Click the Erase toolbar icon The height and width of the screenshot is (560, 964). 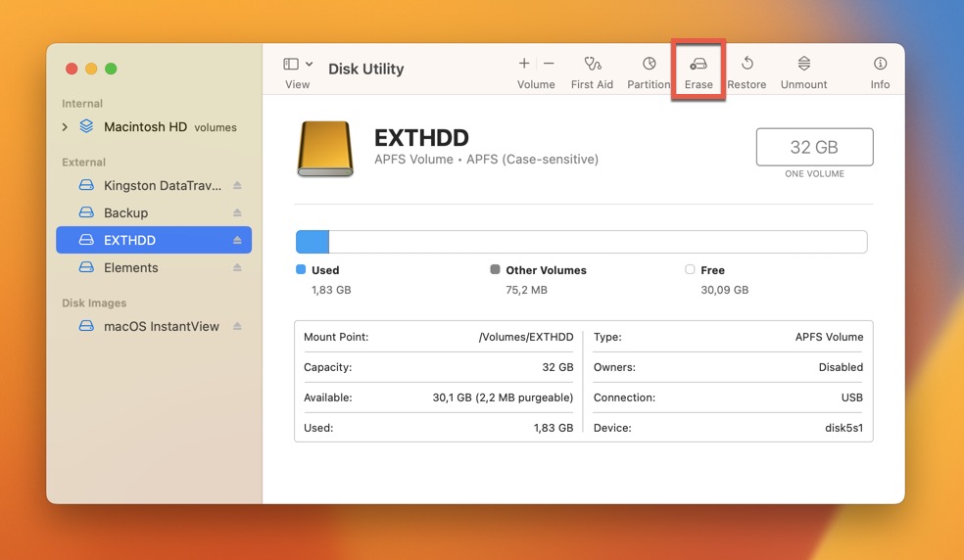(x=699, y=65)
